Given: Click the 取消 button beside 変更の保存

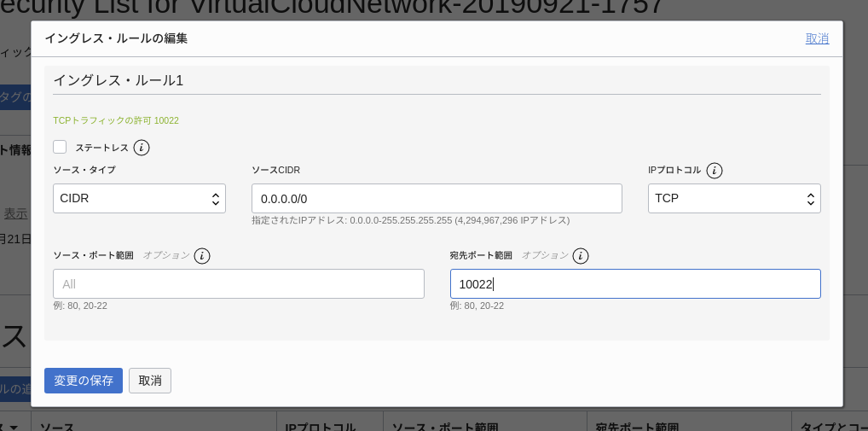Looking at the screenshot, I should point(150,381).
